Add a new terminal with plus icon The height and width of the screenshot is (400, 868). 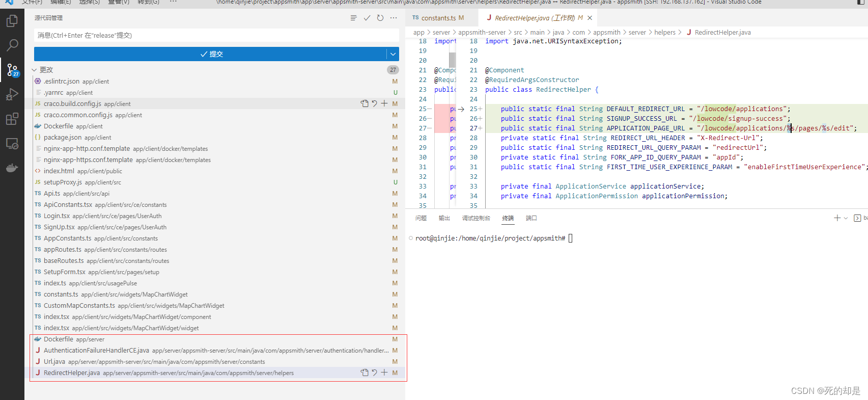tap(837, 218)
